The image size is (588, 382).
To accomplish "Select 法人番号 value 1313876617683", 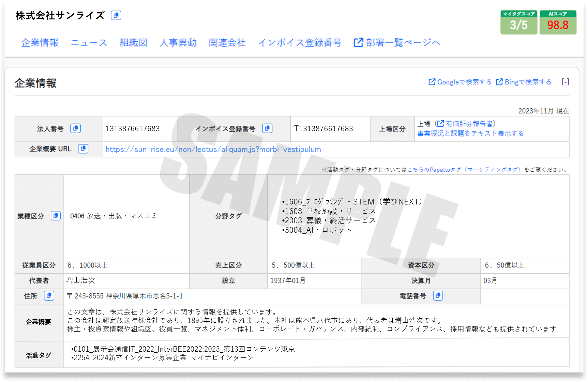I will [133, 128].
